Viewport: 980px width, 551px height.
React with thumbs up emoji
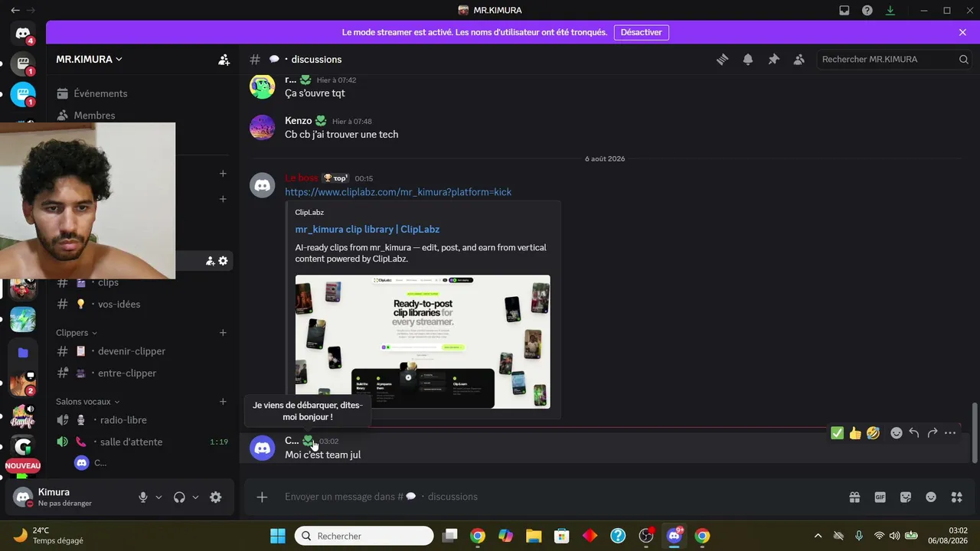[855, 433]
